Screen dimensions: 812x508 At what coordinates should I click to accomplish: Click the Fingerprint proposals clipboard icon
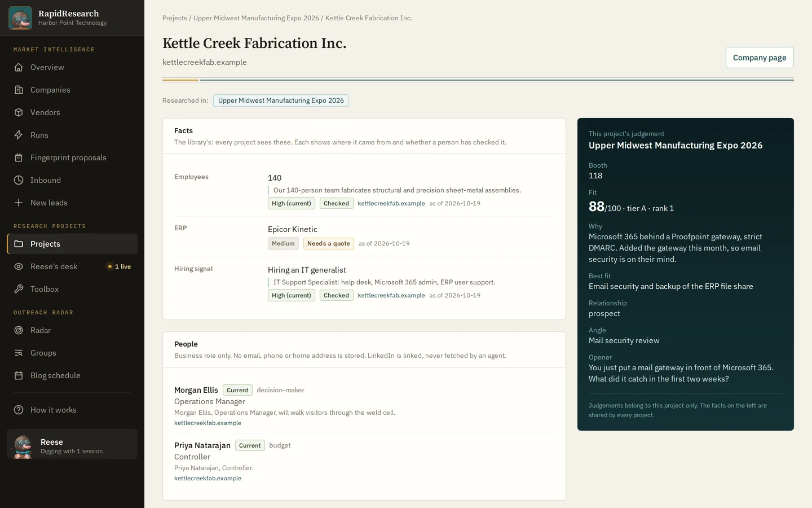19,157
